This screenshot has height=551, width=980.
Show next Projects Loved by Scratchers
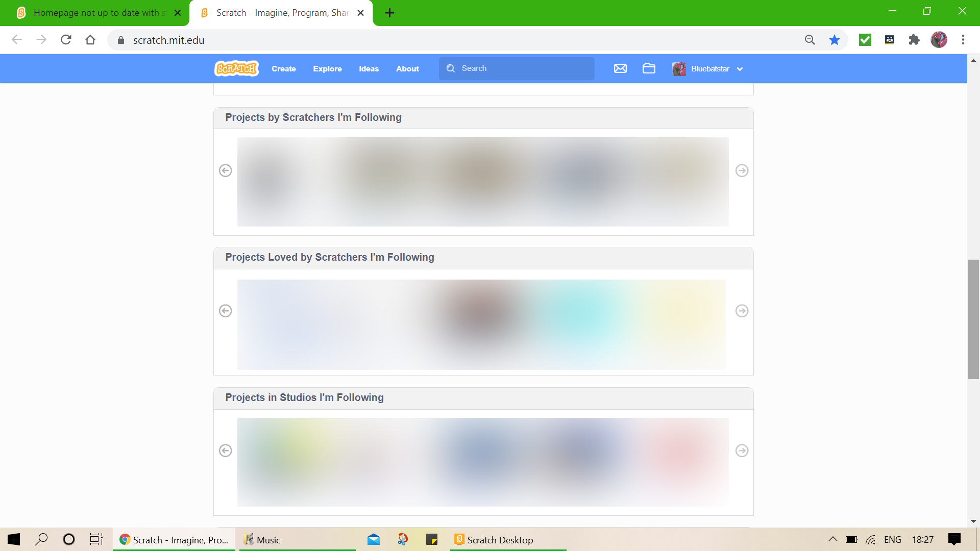742,311
